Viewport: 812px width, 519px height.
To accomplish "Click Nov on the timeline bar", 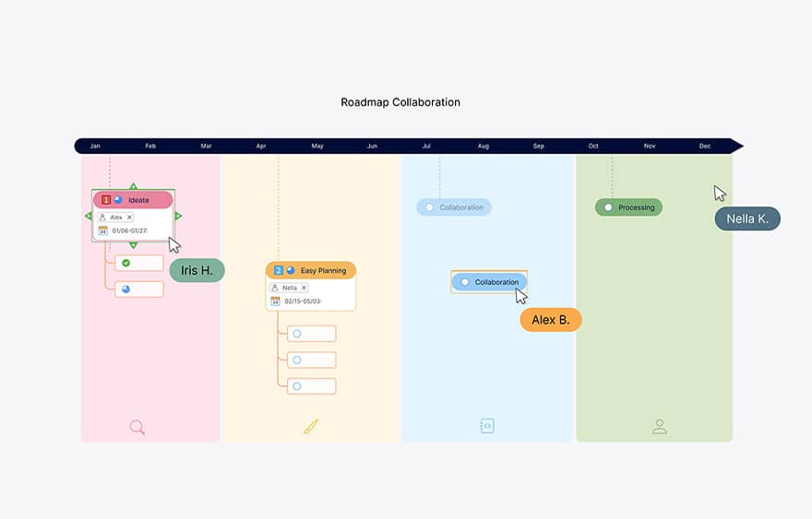I will tap(650, 146).
